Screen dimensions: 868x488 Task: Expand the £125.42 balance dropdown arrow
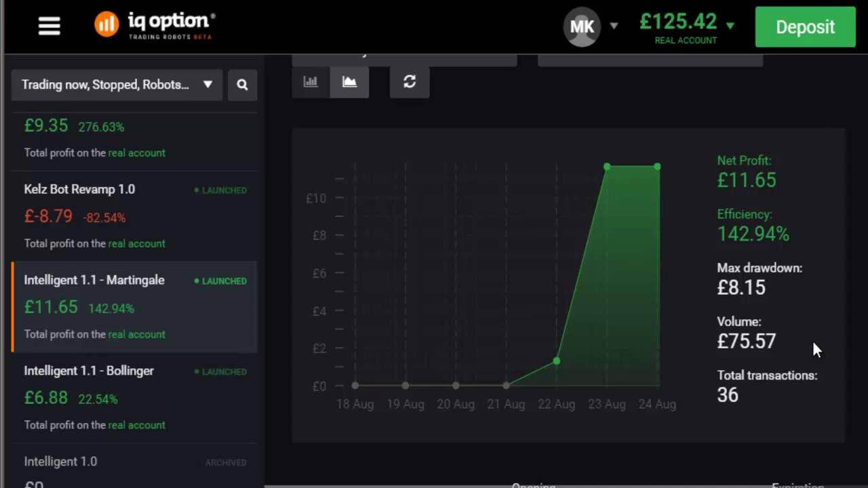[730, 26]
